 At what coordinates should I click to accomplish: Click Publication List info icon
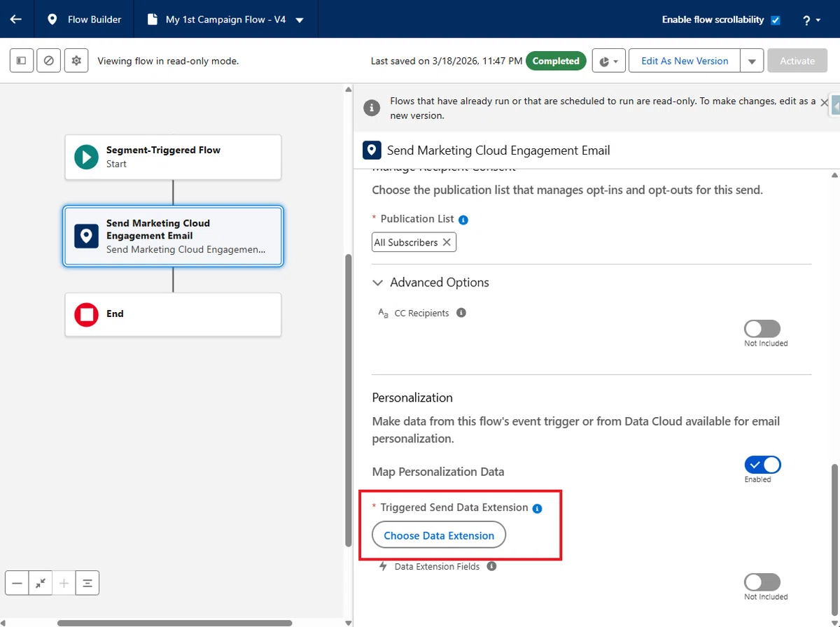463,220
